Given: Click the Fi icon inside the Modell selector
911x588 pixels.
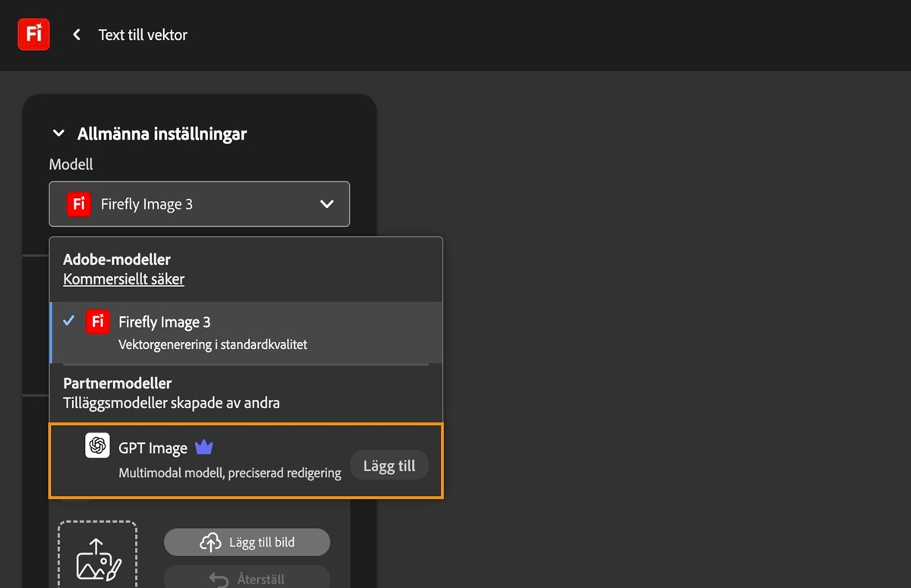Looking at the screenshot, I should (x=77, y=203).
